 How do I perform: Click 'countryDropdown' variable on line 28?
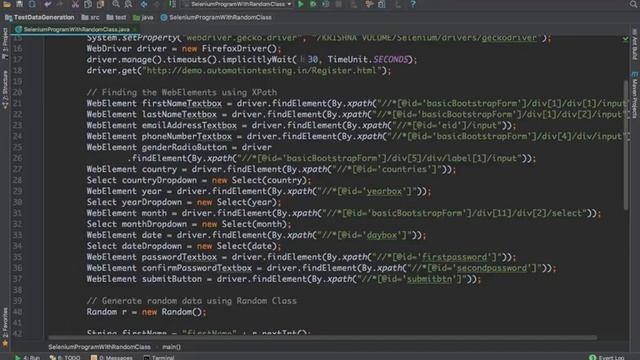pyautogui.click(x=159, y=180)
